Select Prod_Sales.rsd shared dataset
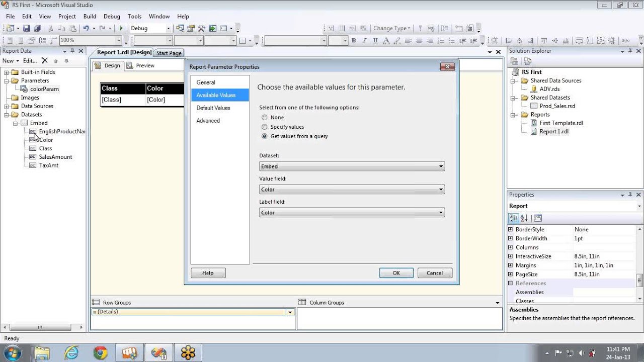 557,106
